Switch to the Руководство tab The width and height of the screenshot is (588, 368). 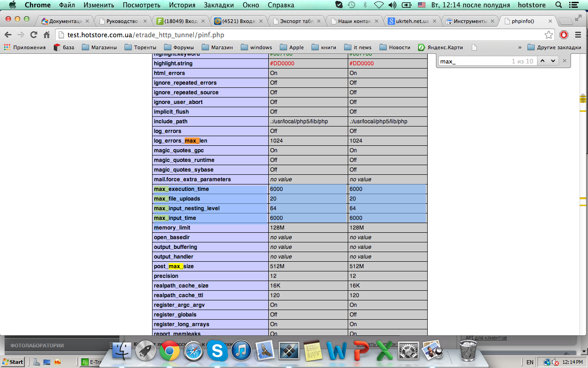pyautogui.click(x=123, y=21)
